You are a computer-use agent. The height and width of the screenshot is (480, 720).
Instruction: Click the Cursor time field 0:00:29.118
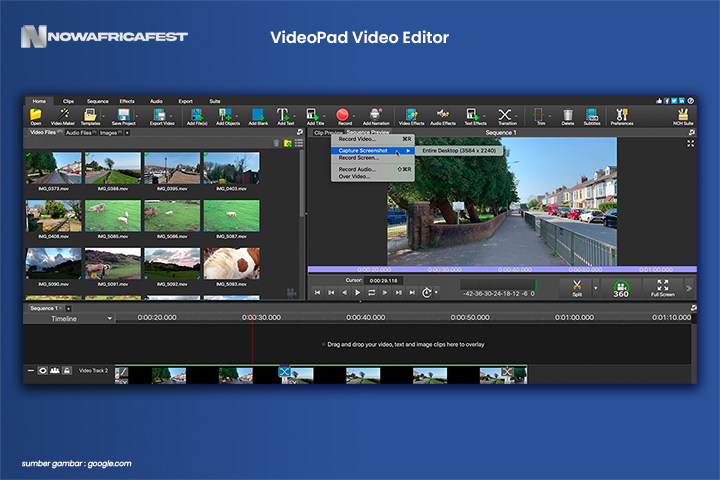coord(383,281)
